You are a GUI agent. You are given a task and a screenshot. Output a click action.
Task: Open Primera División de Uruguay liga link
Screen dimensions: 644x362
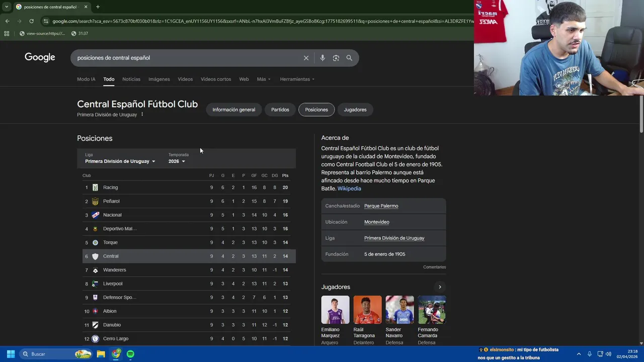click(394, 238)
